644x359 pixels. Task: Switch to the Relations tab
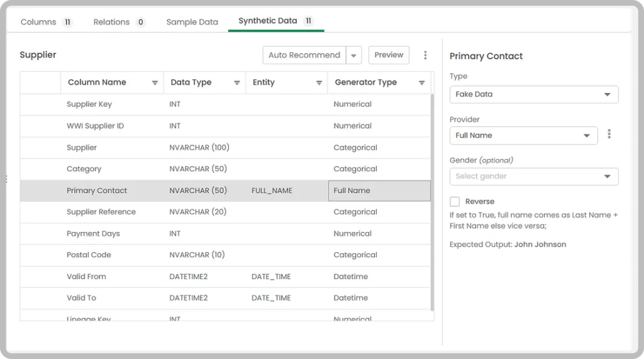click(x=119, y=22)
